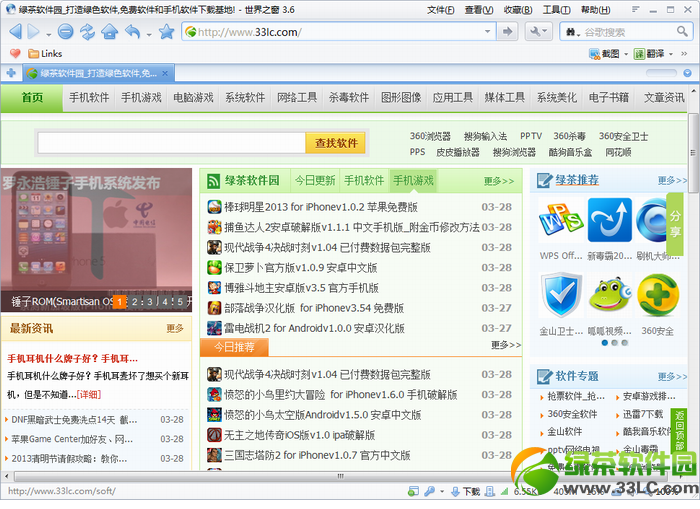Click the 翻译 translate tool

pos(649,54)
